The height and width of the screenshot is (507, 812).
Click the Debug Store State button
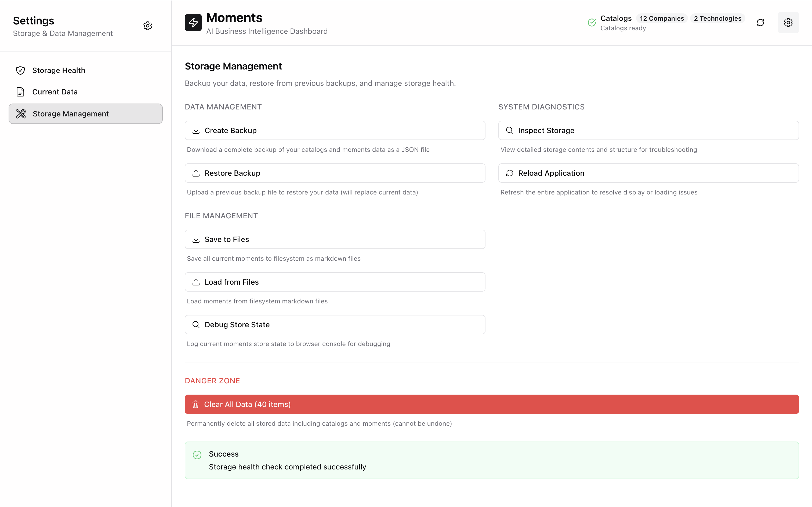[335, 325]
